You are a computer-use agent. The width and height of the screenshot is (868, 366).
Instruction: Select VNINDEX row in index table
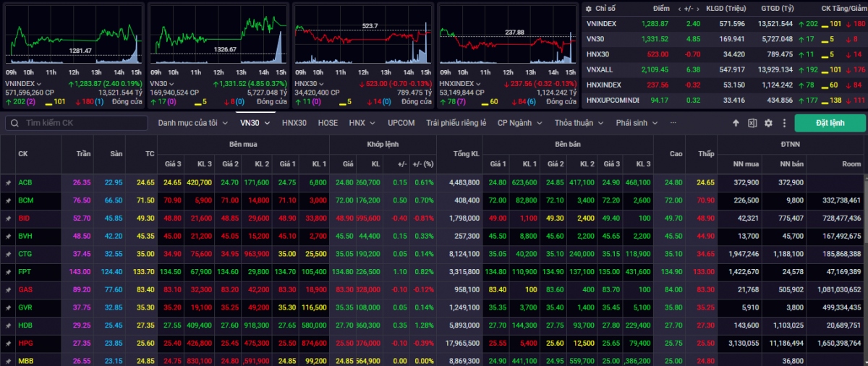point(725,23)
